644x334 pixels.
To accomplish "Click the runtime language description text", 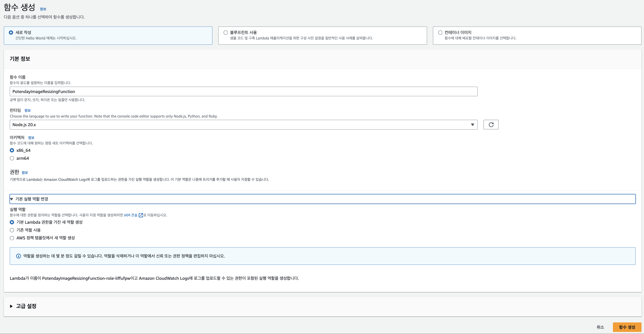I will [x=114, y=116].
